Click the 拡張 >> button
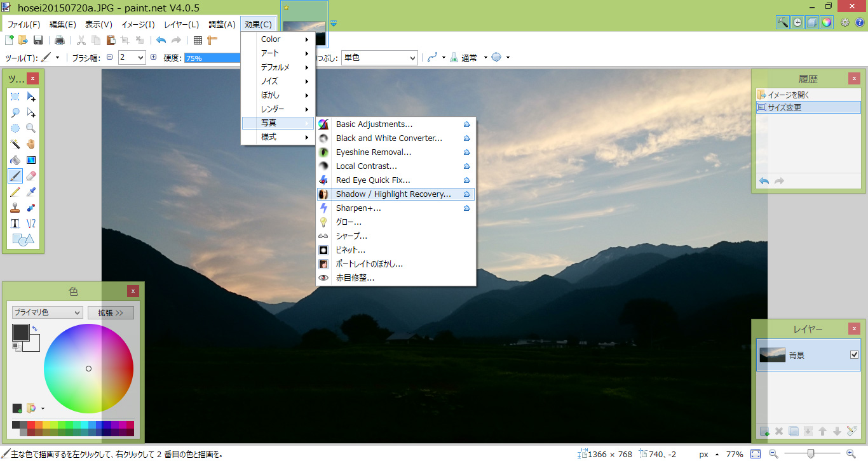The width and height of the screenshot is (868, 461). [111, 312]
